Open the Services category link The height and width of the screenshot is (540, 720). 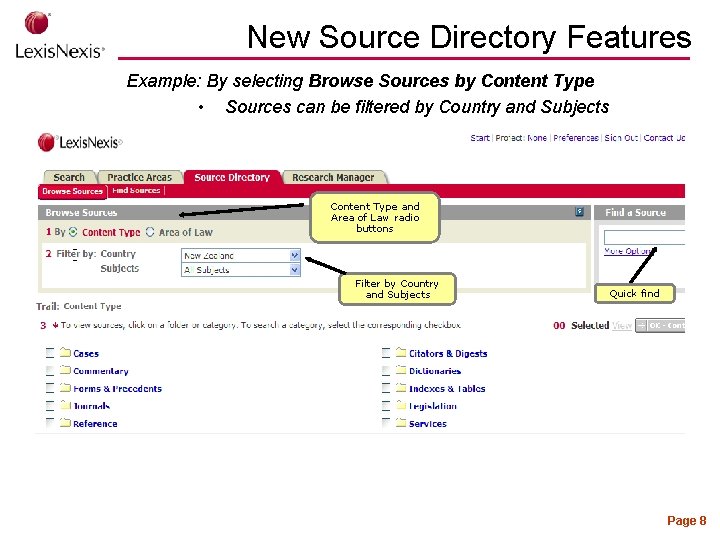pyautogui.click(x=428, y=424)
